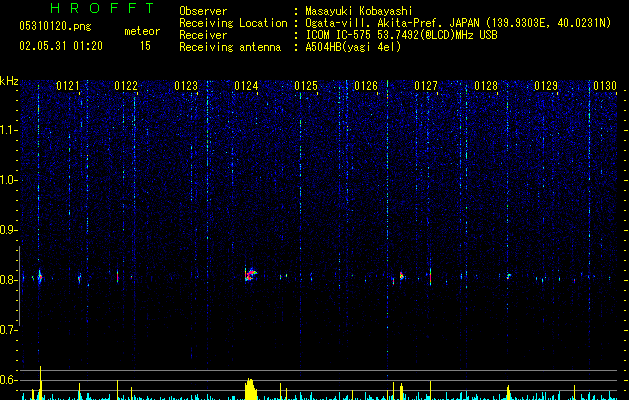Click the 0.9 frequency axis label
The height and width of the screenshot is (400, 629).
coord(8,230)
